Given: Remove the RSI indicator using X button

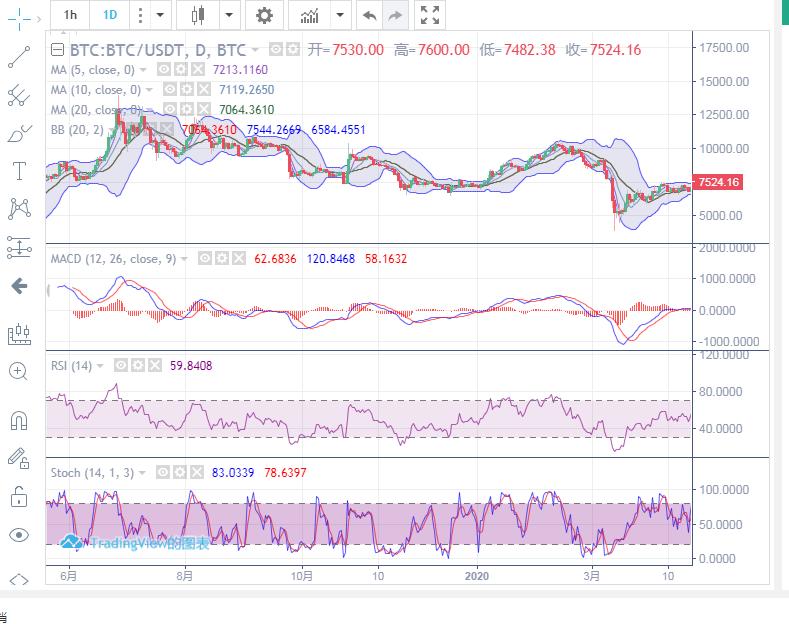Looking at the screenshot, I should tap(155, 366).
